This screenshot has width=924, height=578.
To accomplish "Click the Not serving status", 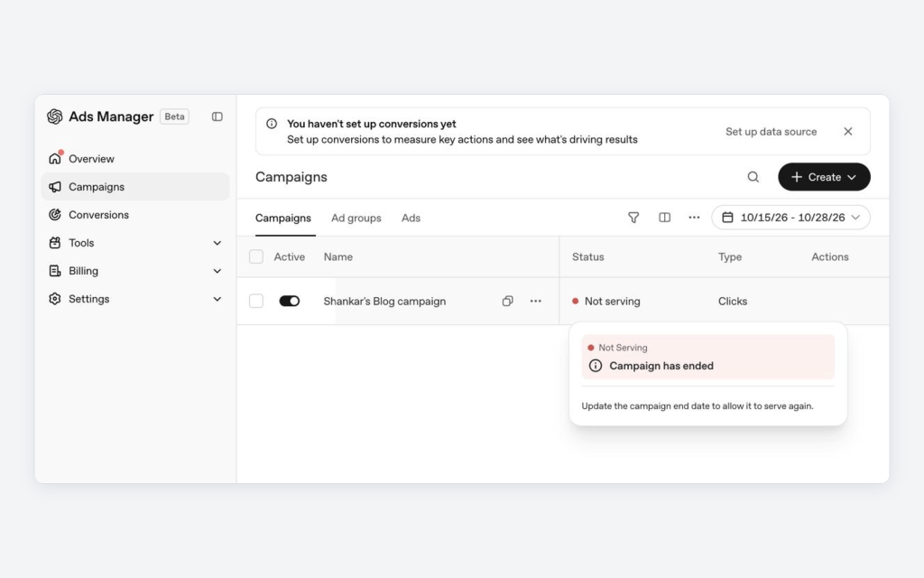I will click(605, 301).
